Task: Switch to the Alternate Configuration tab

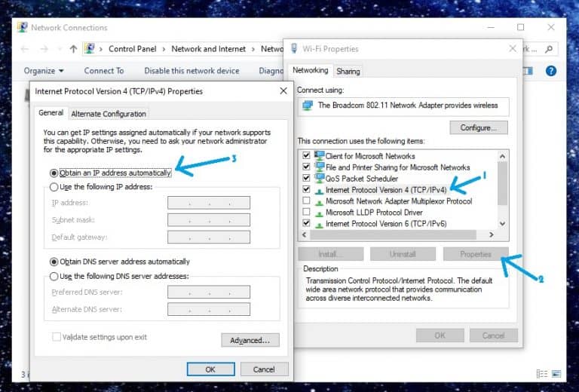Action: (x=109, y=114)
